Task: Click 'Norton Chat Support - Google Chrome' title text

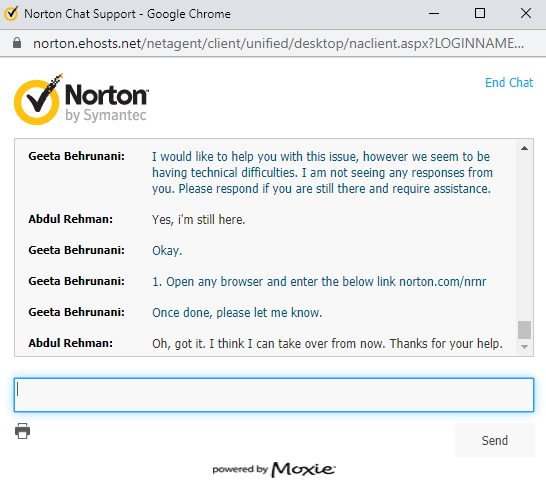Action: [x=127, y=14]
